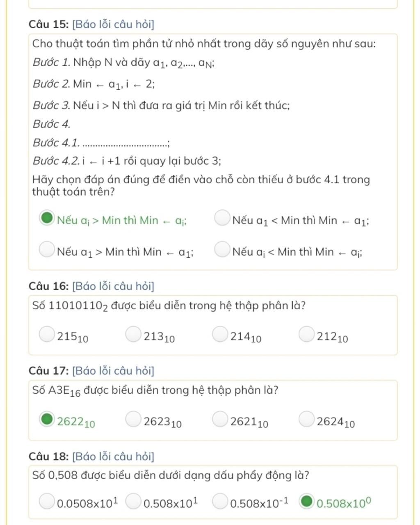Select the 0.508x10⁰ radio
The height and width of the screenshot is (525, 420).
pos(306,501)
